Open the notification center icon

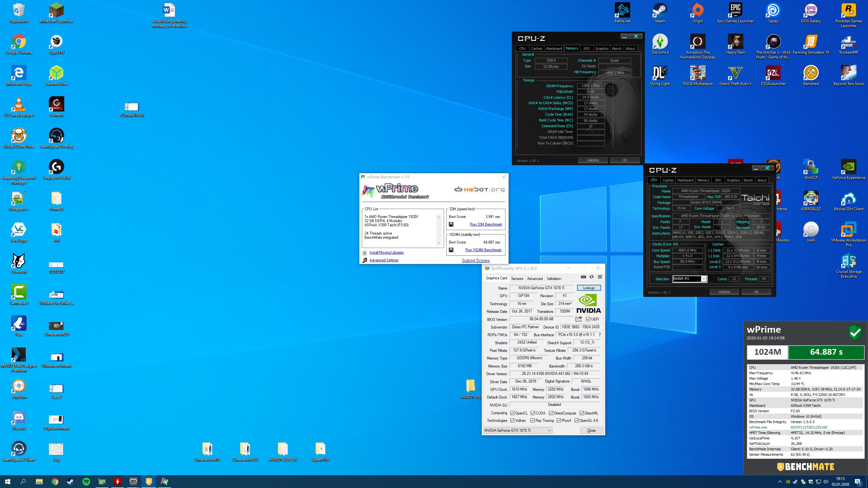coord(858,482)
